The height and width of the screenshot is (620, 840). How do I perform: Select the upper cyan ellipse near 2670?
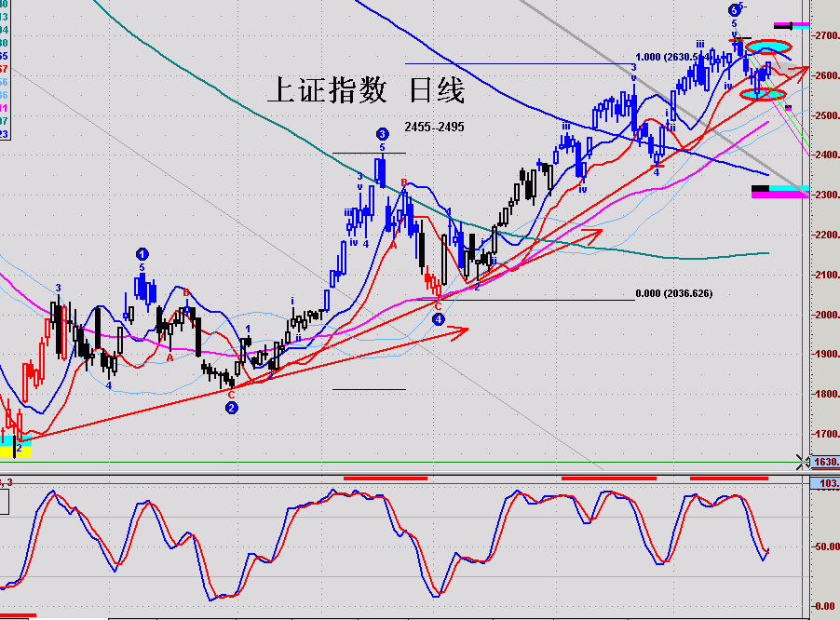[x=768, y=47]
